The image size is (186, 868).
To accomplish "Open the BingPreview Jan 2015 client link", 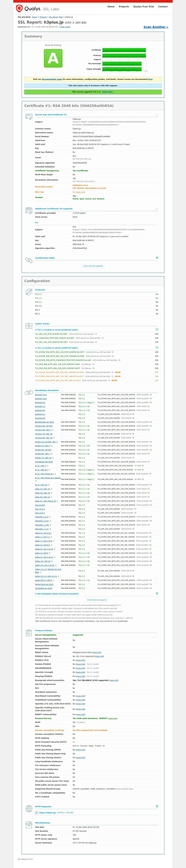I will click(45, 422).
